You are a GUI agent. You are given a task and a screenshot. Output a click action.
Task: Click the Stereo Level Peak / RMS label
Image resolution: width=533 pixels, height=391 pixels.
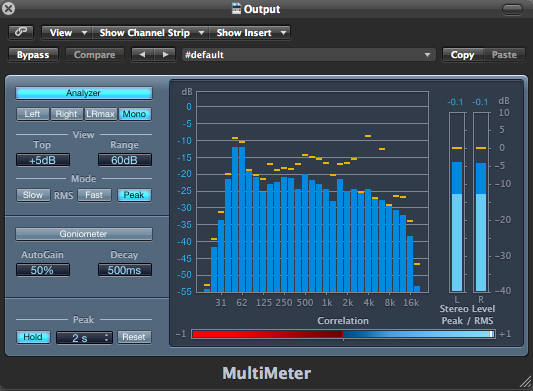point(467,314)
